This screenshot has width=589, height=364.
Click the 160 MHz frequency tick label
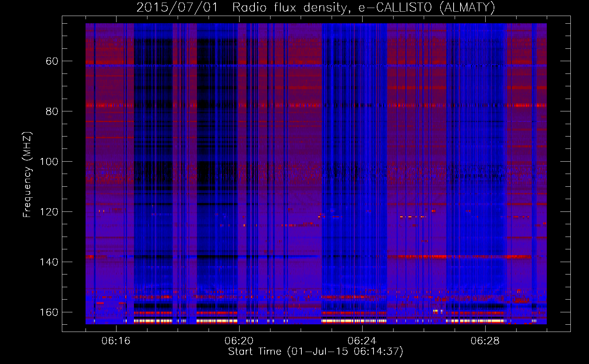point(49,312)
